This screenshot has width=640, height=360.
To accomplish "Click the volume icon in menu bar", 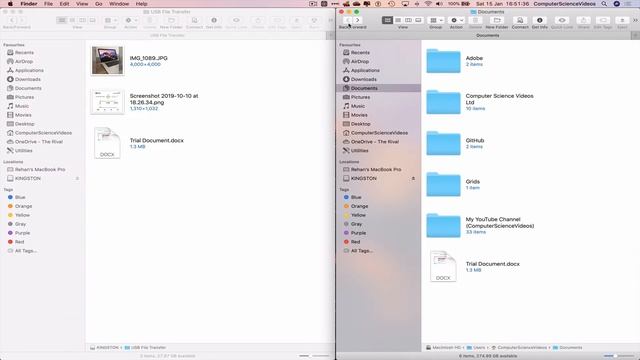I will point(439,4).
